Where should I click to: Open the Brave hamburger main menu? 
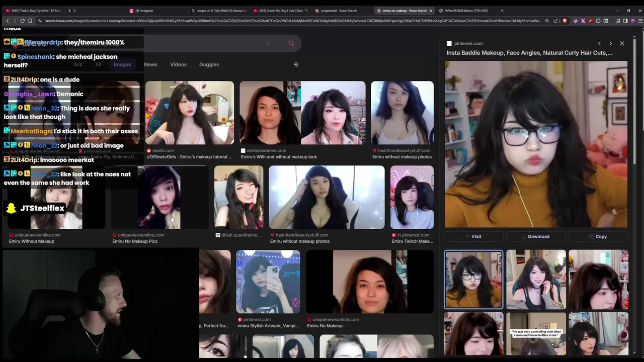(639, 21)
